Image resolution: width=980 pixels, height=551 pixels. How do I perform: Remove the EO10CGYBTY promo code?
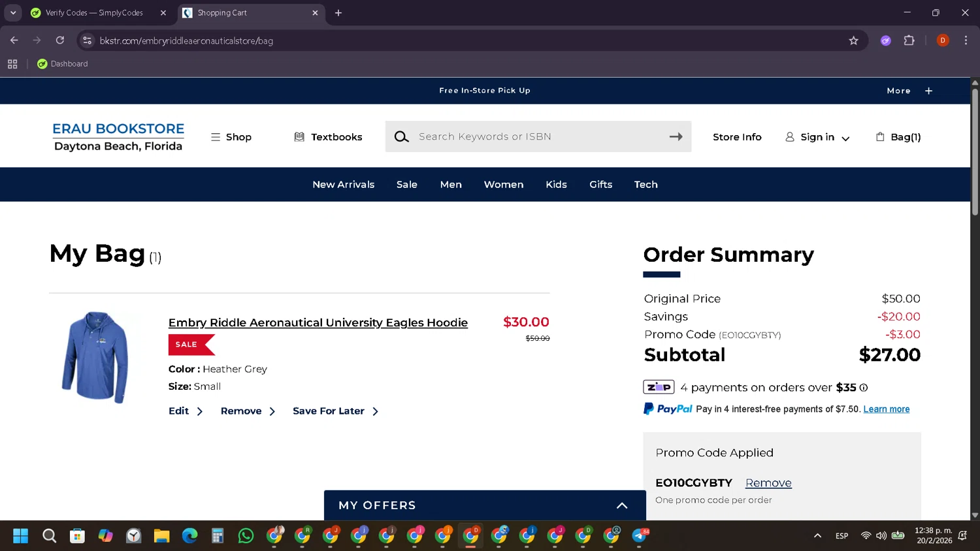point(768,483)
